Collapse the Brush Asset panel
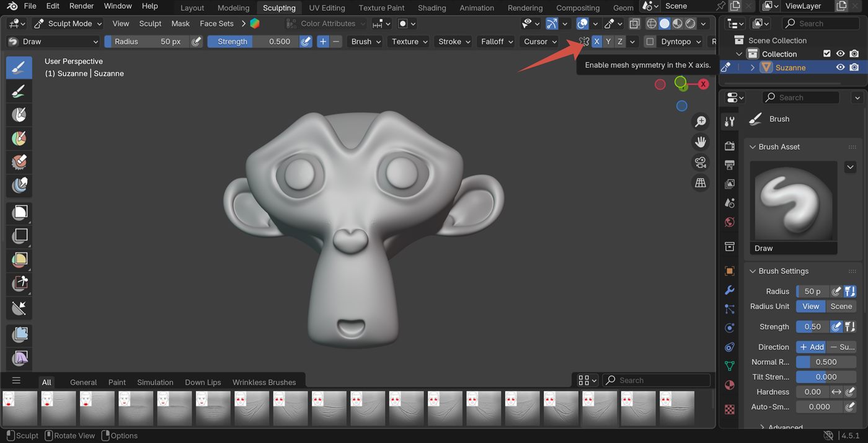Screen dimensions: 868x443 [753, 147]
